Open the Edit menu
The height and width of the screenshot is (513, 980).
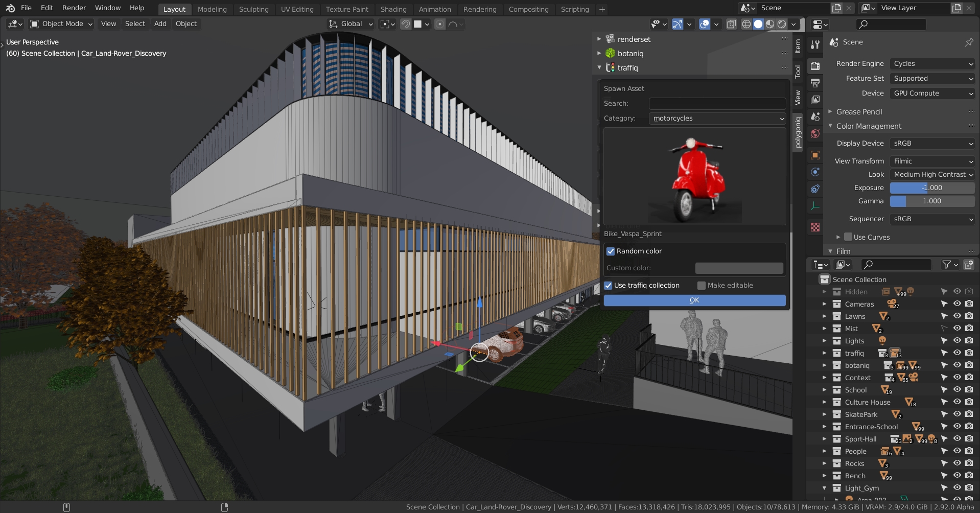[x=47, y=8]
